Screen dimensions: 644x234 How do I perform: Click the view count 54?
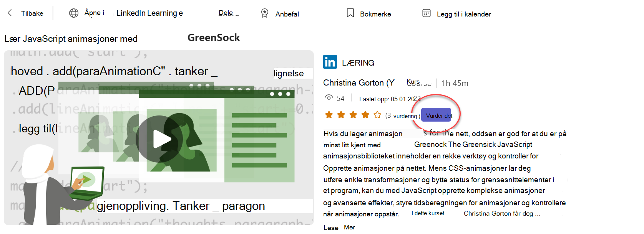pyautogui.click(x=340, y=99)
